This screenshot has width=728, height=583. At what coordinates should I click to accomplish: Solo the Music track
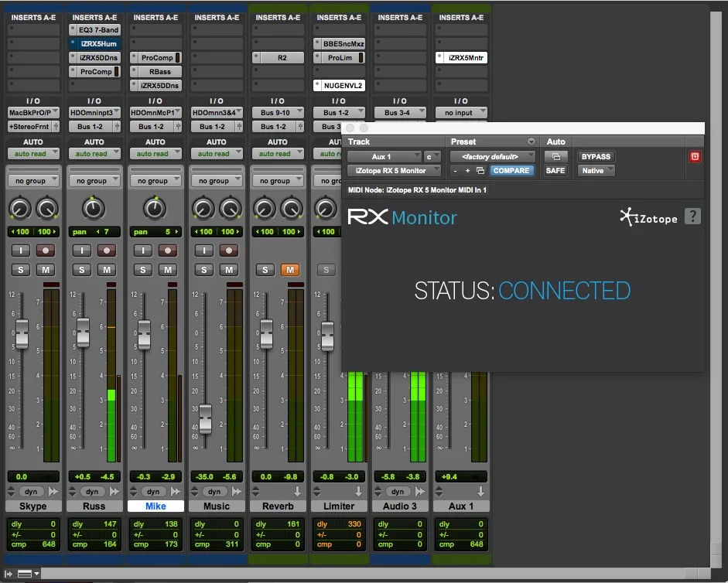click(203, 270)
